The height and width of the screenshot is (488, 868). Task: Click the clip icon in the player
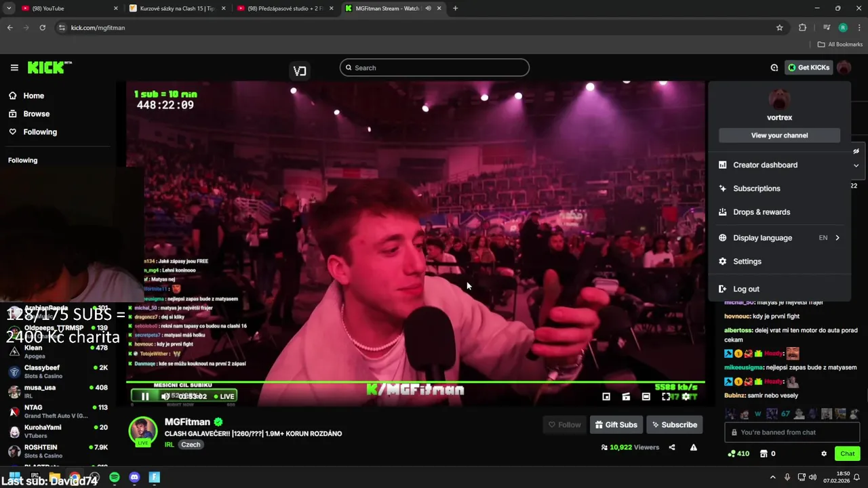[626, 396]
